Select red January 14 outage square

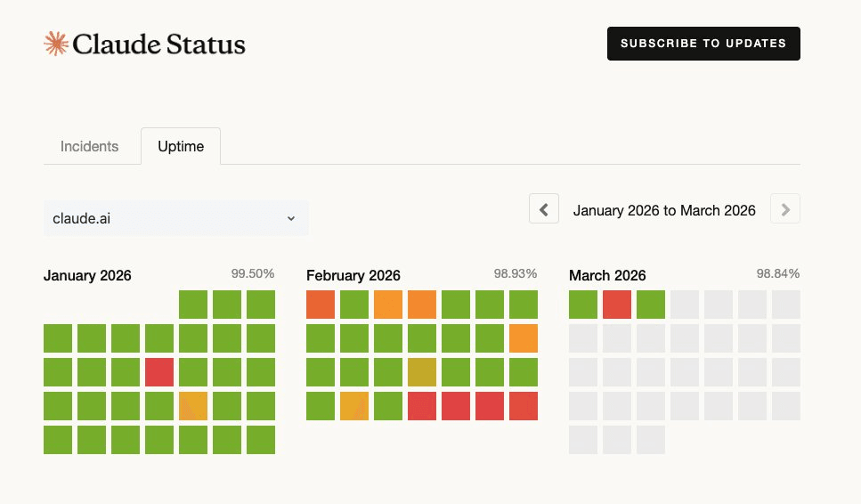tap(159, 372)
